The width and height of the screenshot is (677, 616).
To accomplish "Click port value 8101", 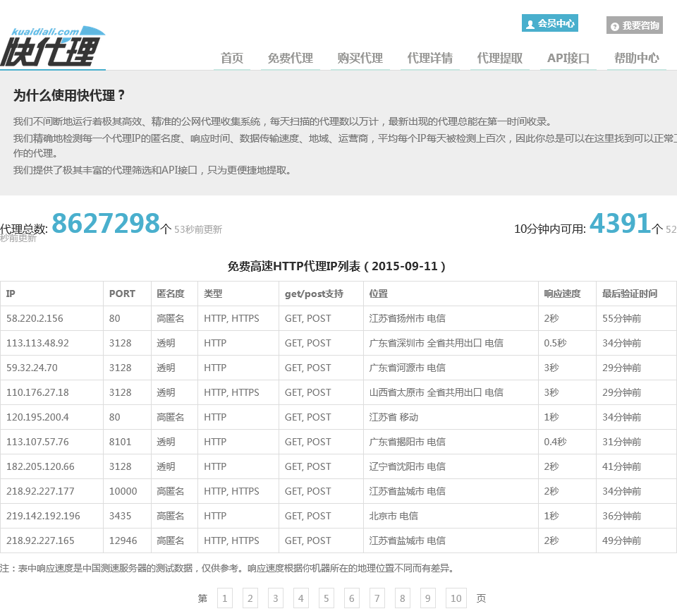I will pyautogui.click(x=120, y=442).
